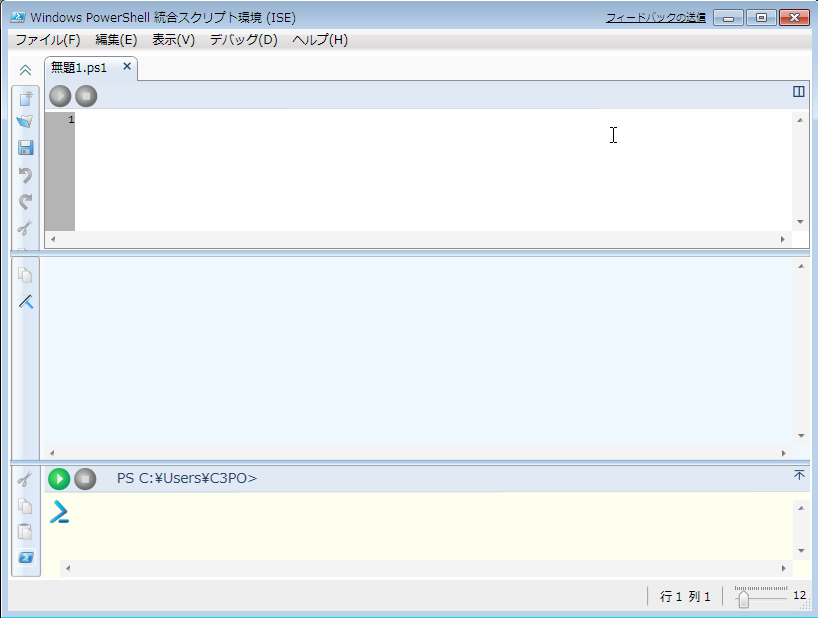Follow the フィードバックの送信 link
This screenshot has height=618, width=818.
tap(656, 18)
